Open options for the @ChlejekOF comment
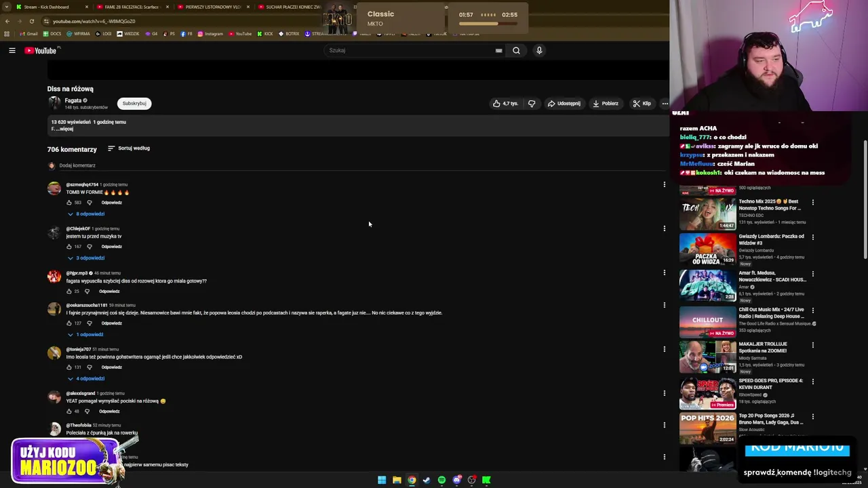Screen dimensions: 868x488 pyautogui.click(x=665, y=228)
